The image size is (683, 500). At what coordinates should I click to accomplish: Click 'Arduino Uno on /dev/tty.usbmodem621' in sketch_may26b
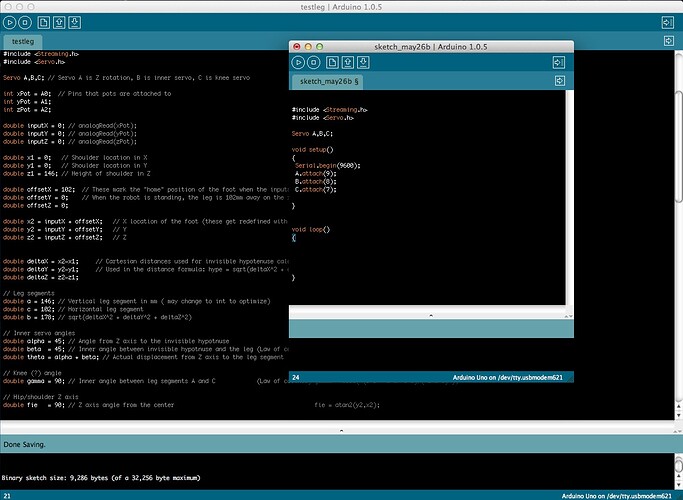tap(507, 378)
